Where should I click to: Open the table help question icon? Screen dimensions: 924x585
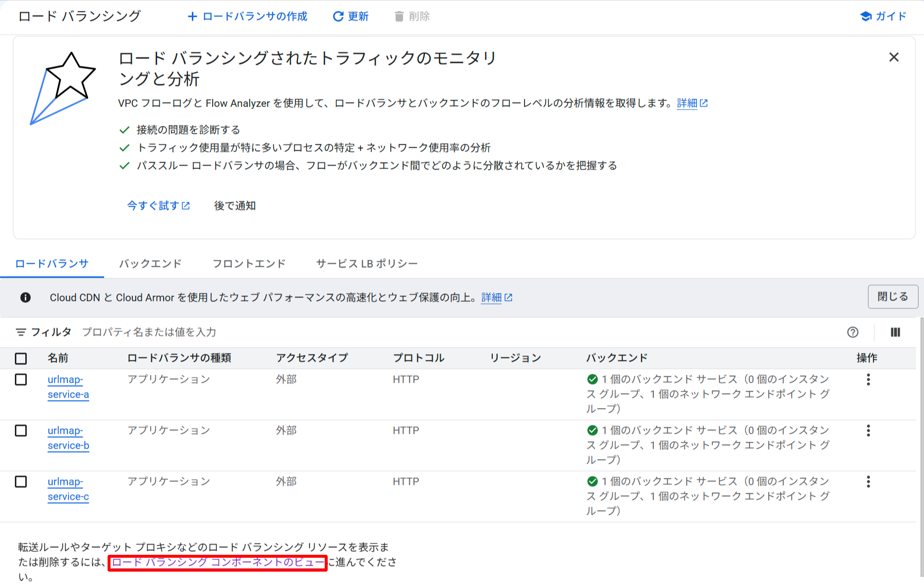click(x=853, y=332)
